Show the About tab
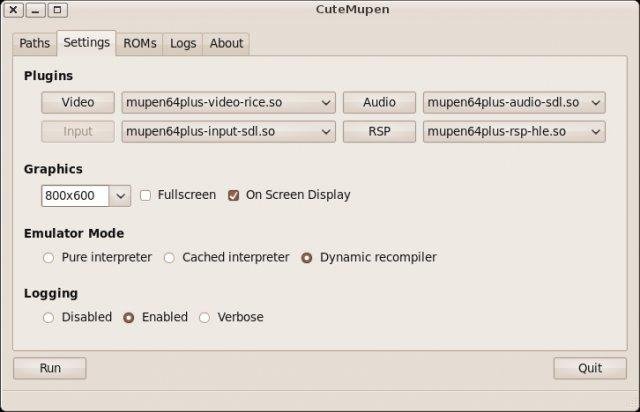 (x=226, y=43)
